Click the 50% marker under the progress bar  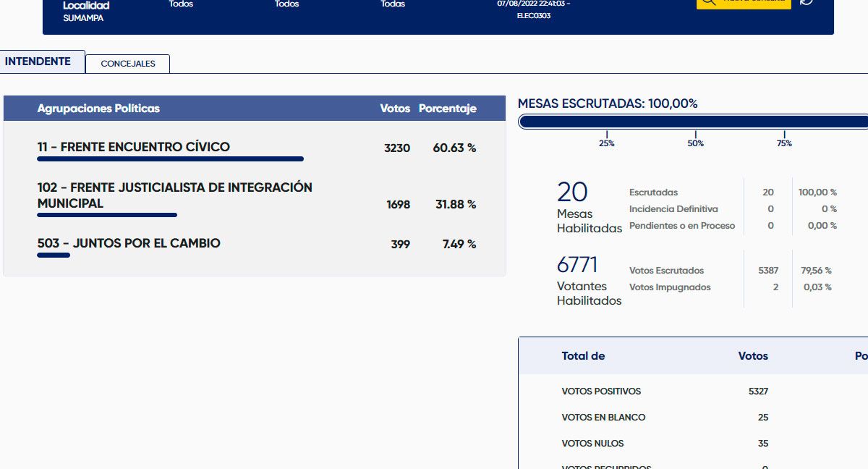[695, 143]
